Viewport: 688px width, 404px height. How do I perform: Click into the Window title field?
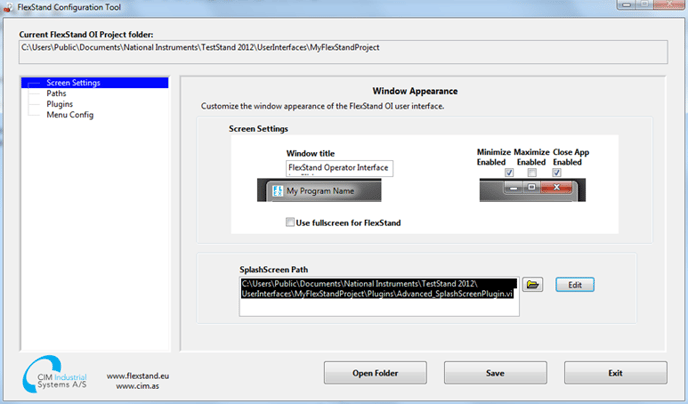pyautogui.click(x=340, y=168)
